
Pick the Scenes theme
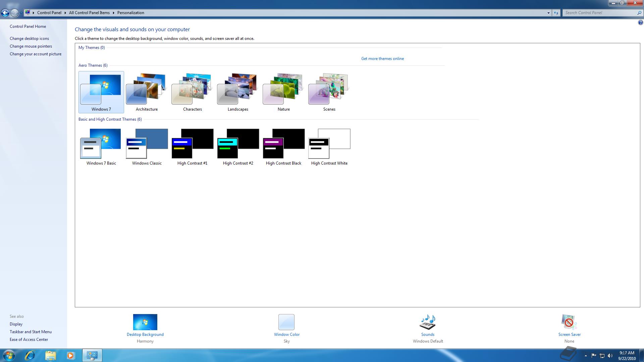click(x=329, y=92)
